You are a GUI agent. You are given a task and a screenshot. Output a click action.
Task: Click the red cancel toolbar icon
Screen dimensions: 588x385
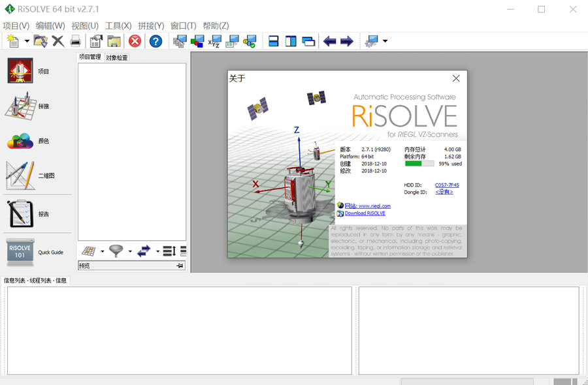click(134, 41)
